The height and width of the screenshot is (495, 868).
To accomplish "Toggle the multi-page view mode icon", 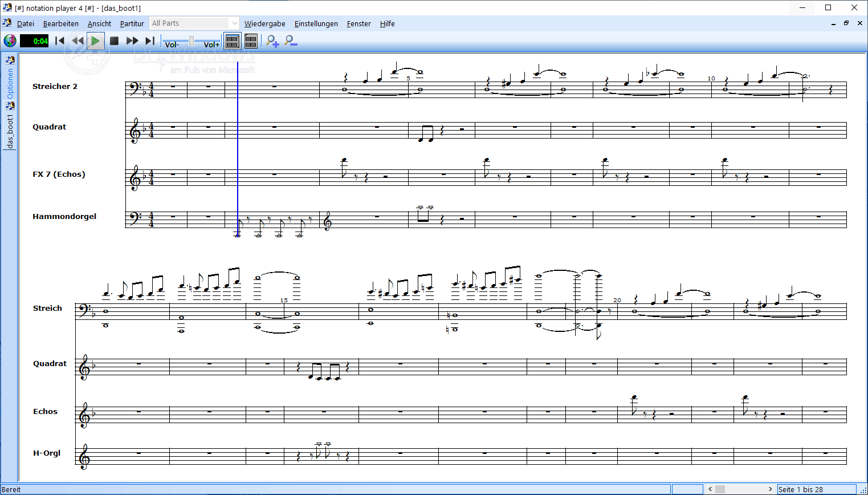I will coord(251,40).
